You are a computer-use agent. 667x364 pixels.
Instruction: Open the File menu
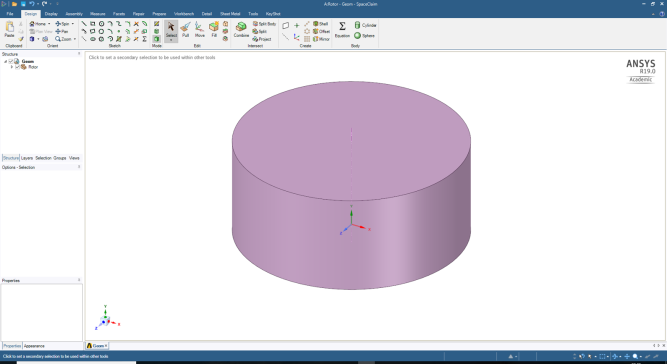coord(10,14)
